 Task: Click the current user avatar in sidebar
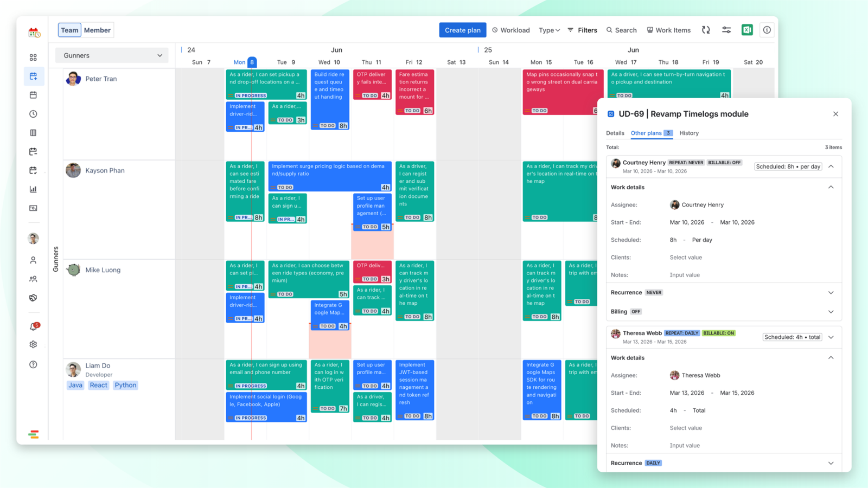tap(33, 239)
